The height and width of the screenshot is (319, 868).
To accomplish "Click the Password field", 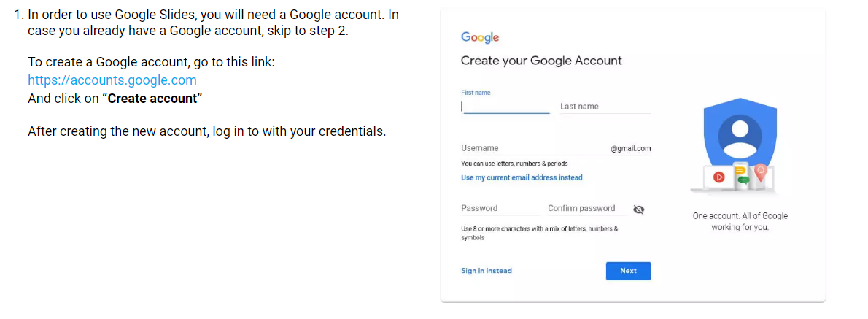I will [500, 208].
